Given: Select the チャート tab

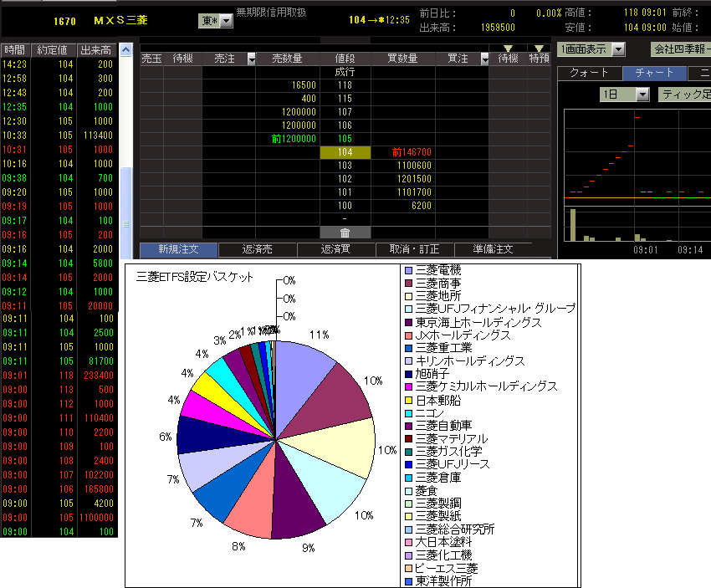Looking at the screenshot, I should (655, 74).
